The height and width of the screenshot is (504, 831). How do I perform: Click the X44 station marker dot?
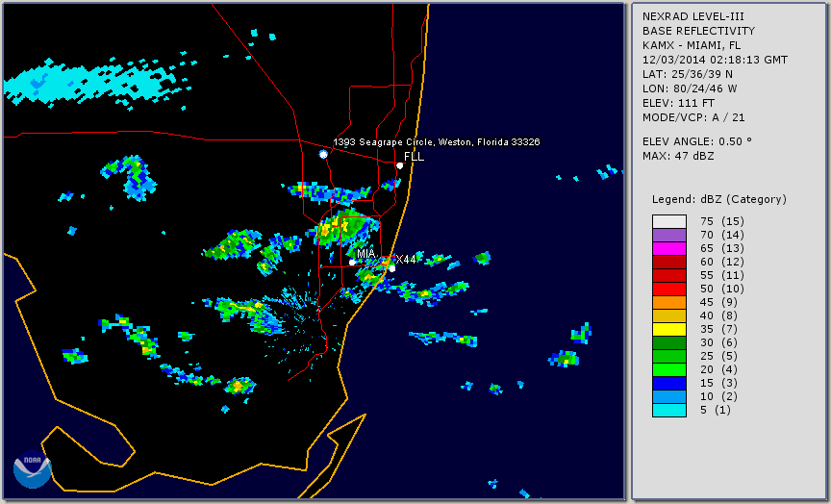(391, 268)
